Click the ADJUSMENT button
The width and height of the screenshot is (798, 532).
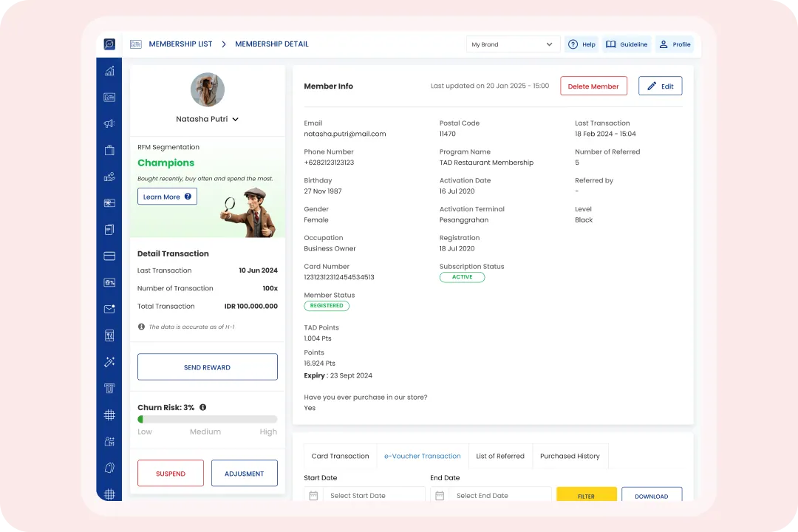(x=245, y=474)
